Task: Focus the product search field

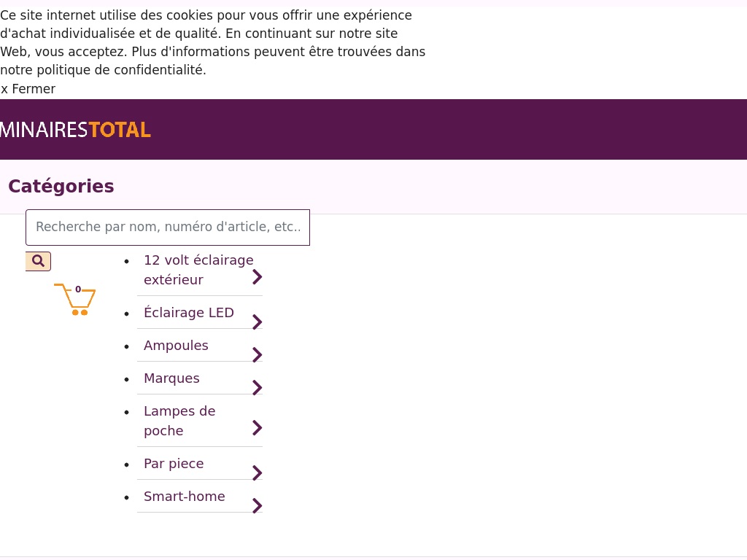Action: pos(168,227)
